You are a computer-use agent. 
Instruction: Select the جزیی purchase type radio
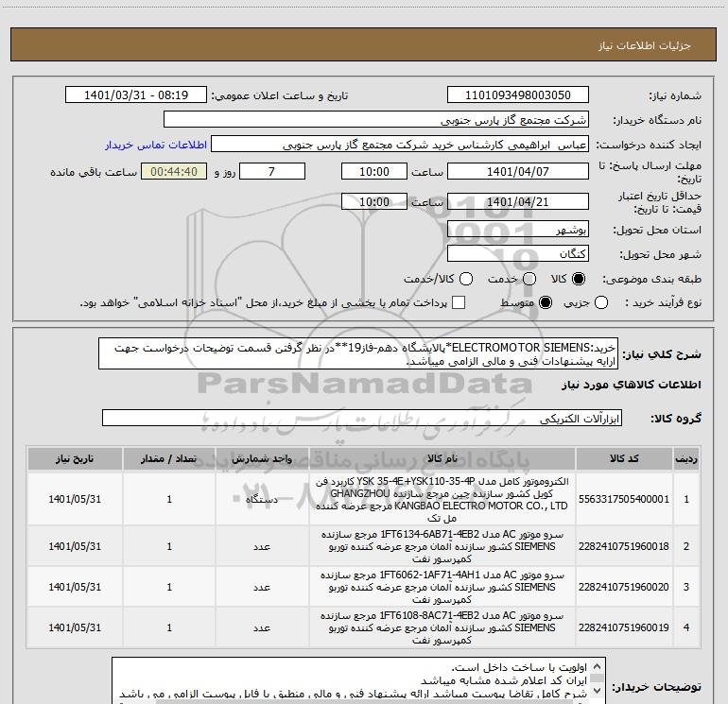pyautogui.click(x=601, y=302)
